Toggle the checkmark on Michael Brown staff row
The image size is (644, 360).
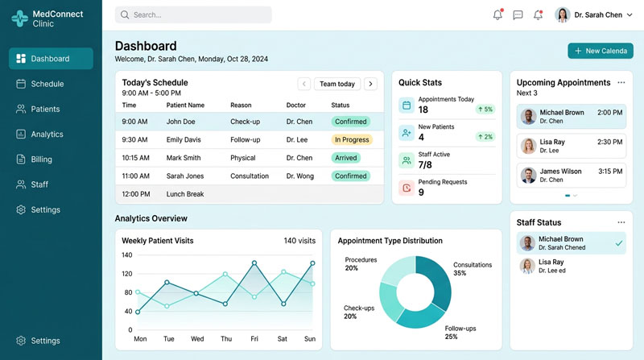tap(619, 243)
